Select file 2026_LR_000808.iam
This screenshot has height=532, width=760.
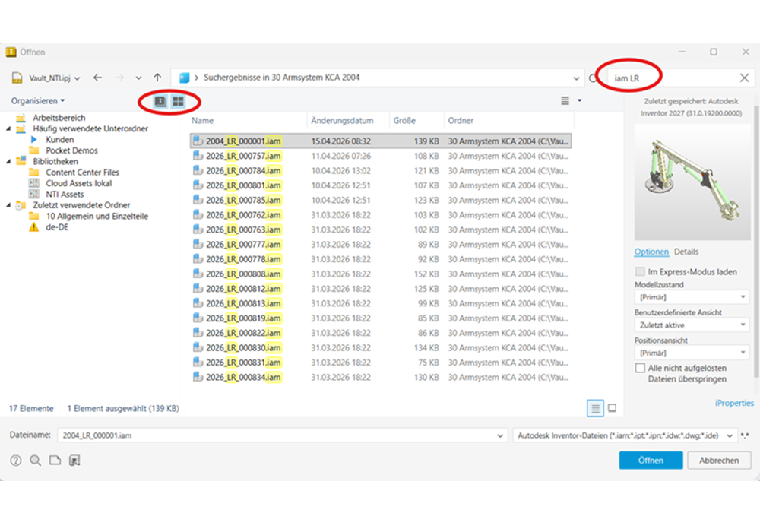(243, 274)
